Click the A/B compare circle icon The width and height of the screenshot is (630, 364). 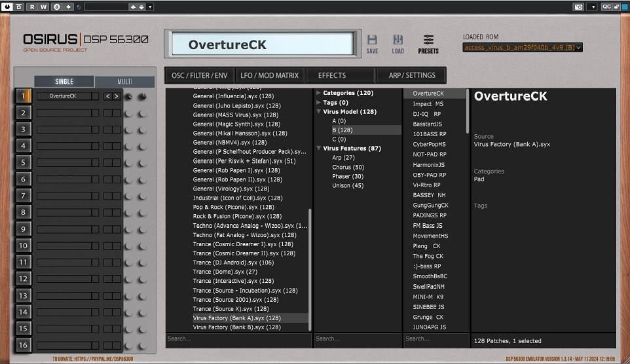[57, 7]
